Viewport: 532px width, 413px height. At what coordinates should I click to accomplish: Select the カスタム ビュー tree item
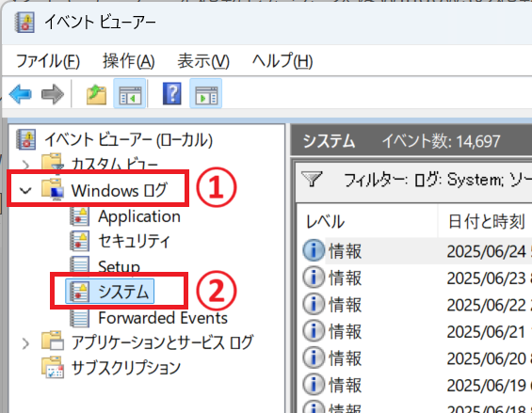114,164
